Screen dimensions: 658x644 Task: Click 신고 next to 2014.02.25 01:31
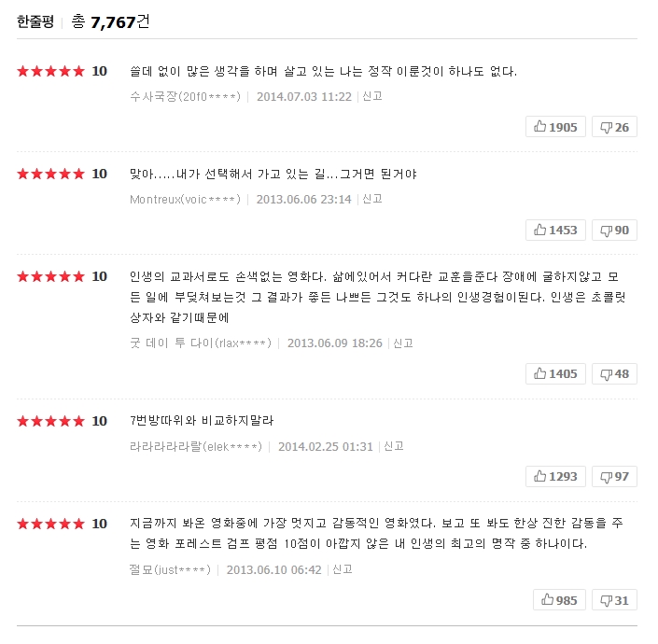(393, 446)
